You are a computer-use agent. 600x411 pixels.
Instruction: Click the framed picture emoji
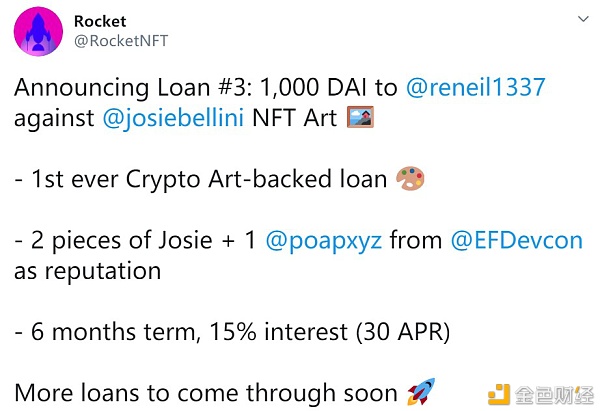pos(360,117)
